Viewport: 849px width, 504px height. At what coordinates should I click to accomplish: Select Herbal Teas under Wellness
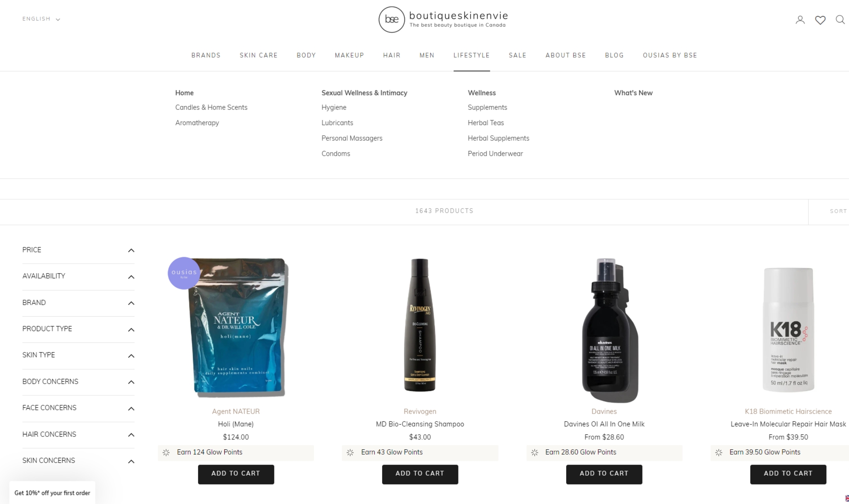click(485, 123)
